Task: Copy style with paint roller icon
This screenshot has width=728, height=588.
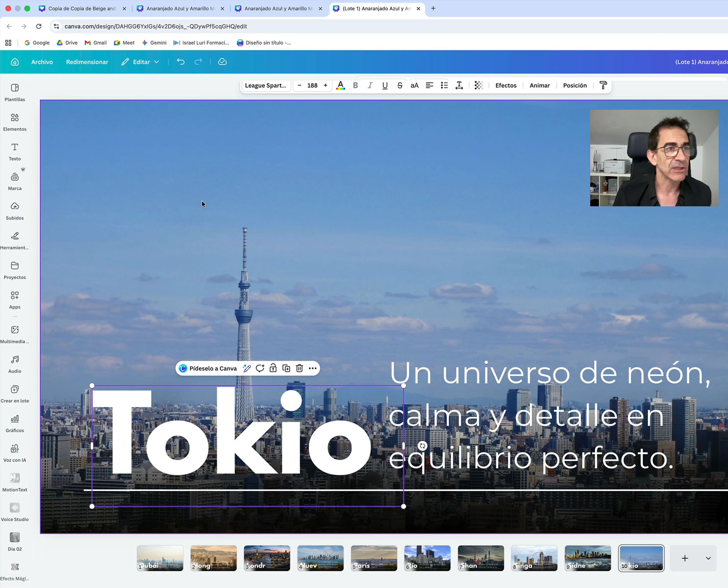Action: [x=603, y=85]
